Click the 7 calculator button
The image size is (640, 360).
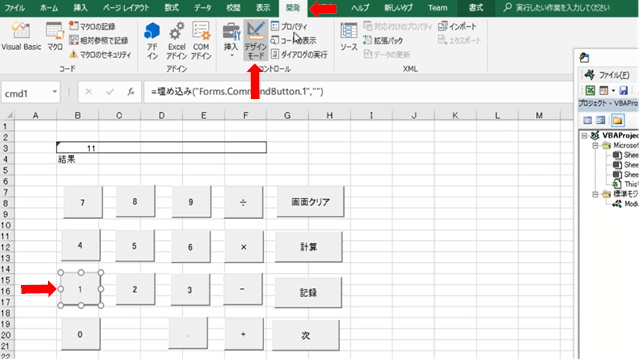point(82,202)
